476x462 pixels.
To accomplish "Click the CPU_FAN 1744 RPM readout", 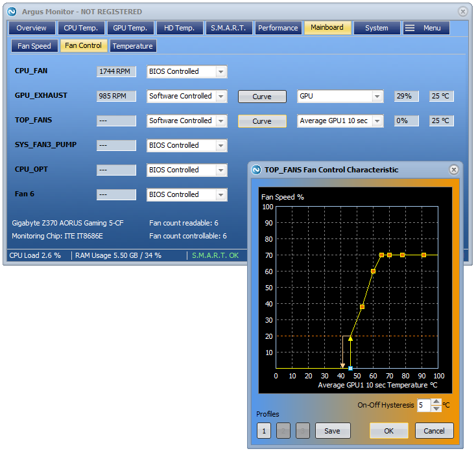I will click(116, 71).
